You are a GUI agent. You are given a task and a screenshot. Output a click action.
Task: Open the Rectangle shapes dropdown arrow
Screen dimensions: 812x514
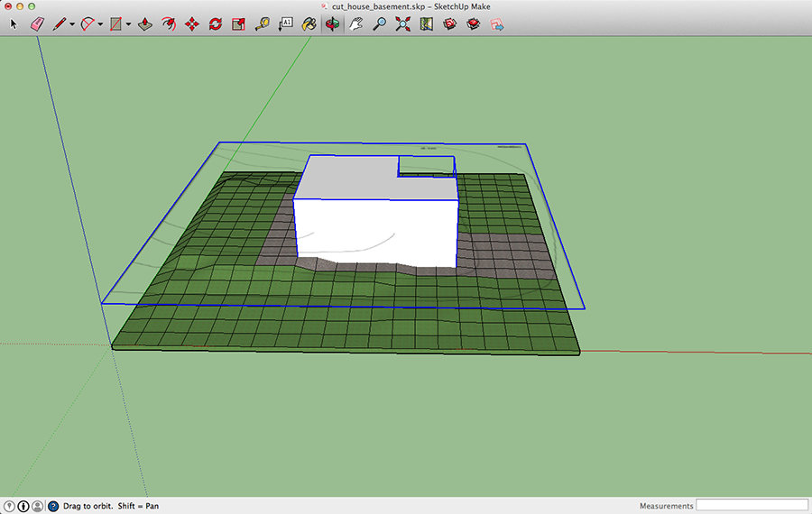[128, 24]
